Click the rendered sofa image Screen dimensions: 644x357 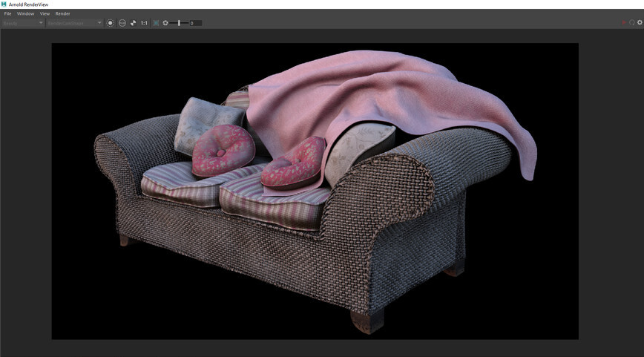point(315,191)
